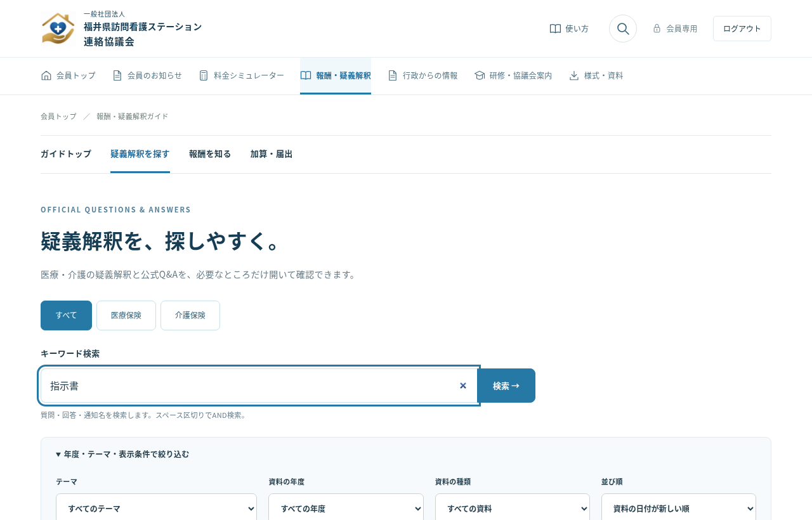Open 料金シミュレーター in the navigation bar

click(x=241, y=75)
